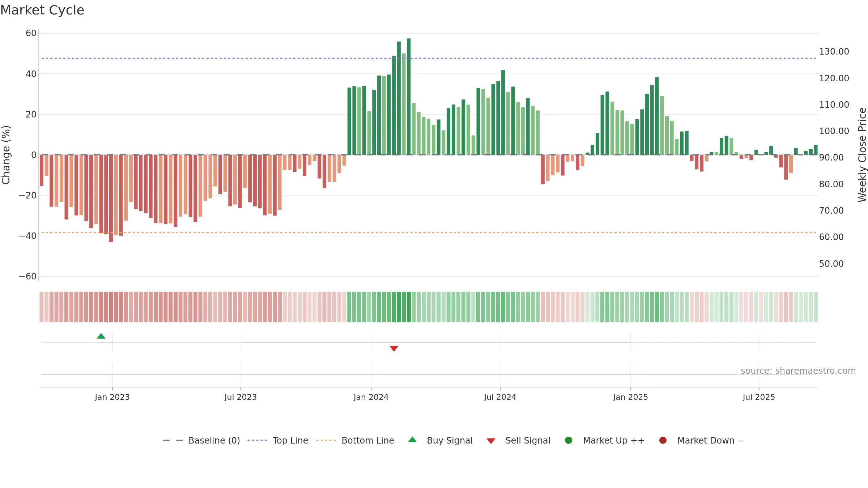
Task: Click the Change (%) axis title
Action: point(6,155)
